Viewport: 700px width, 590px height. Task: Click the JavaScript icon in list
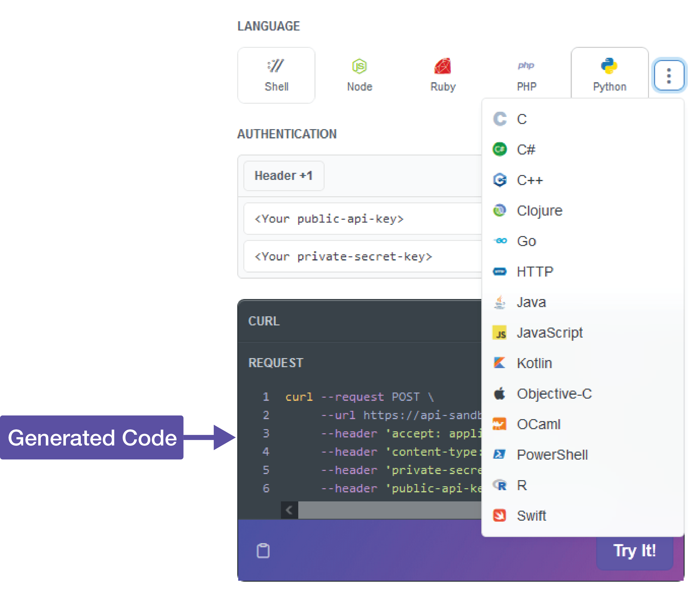tap(500, 333)
